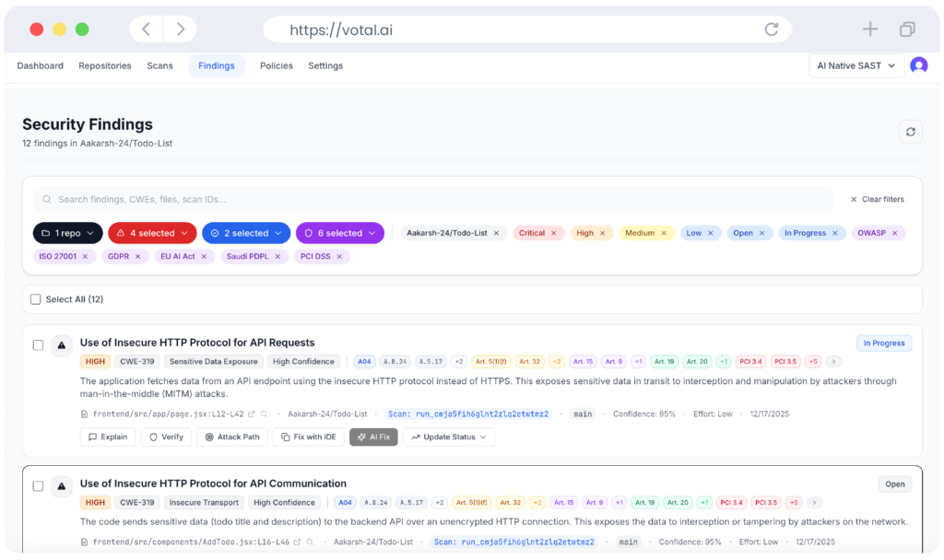The height and width of the screenshot is (560, 944).
Task: Click Clear filters
Action: click(x=877, y=199)
